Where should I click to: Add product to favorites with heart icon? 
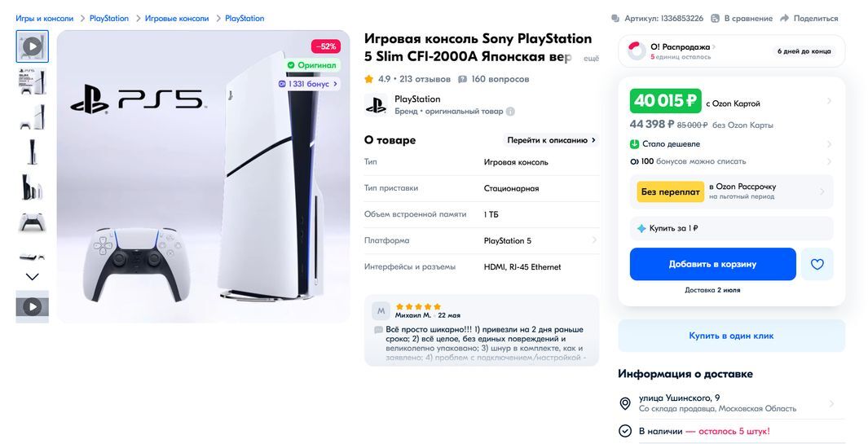tap(817, 264)
